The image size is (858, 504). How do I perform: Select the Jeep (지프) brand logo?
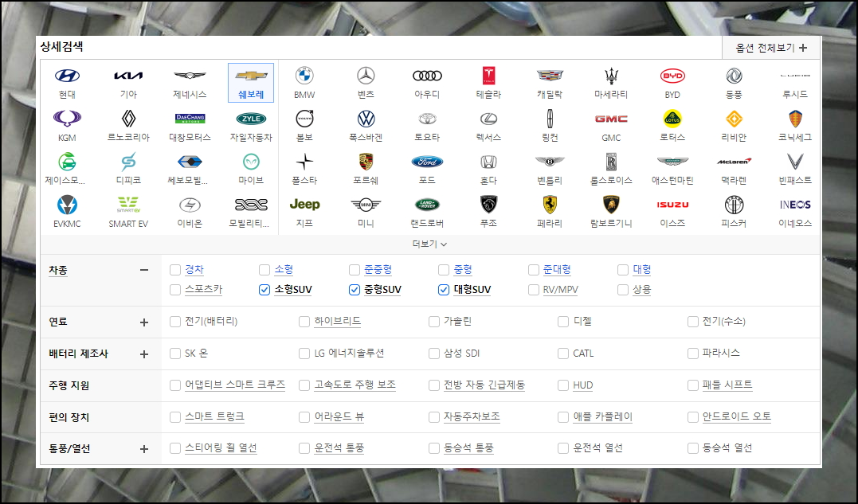(x=305, y=205)
